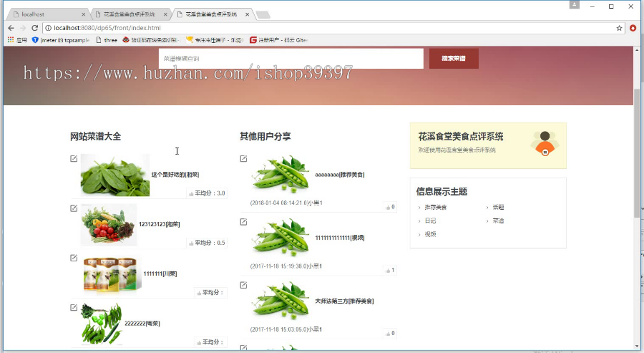Screen dimensions: 644x353
Task: Open the canned food thumbnail
Action: [111, 274]
